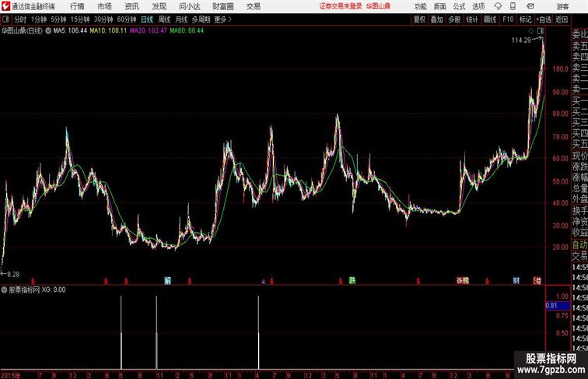Viewport: 588px width, 379px height.
Task: Switch to 分时 chart tab
Action: point(20,19)
